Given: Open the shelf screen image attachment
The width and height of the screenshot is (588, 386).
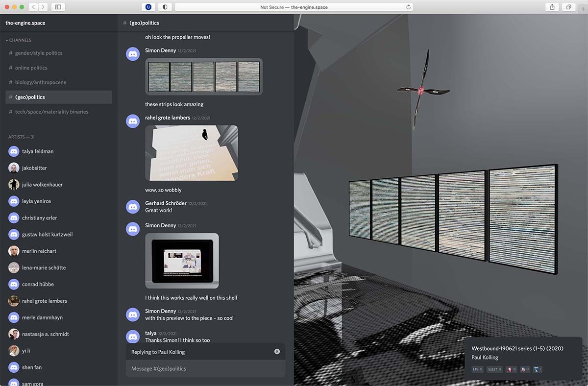Looking at the screenshot, I should click(182, 261).
